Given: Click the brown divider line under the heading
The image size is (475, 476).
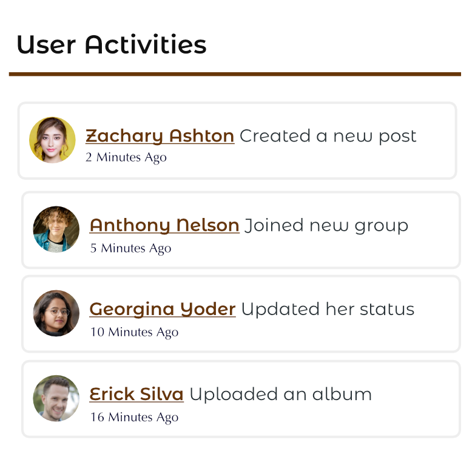Looking at the screenshot, I should click(x=235, y=74).
